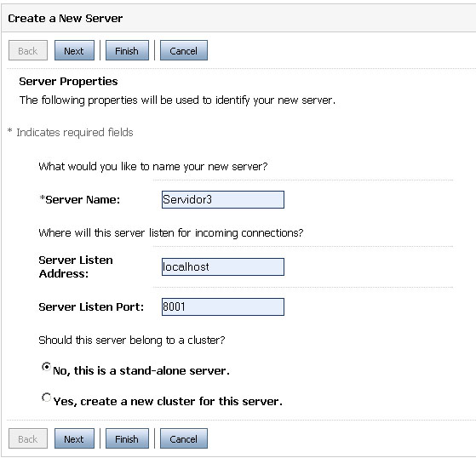Screen dimensions: 476x458
Task: Click the Finish button below the cluster options
Action: [127, 438]
